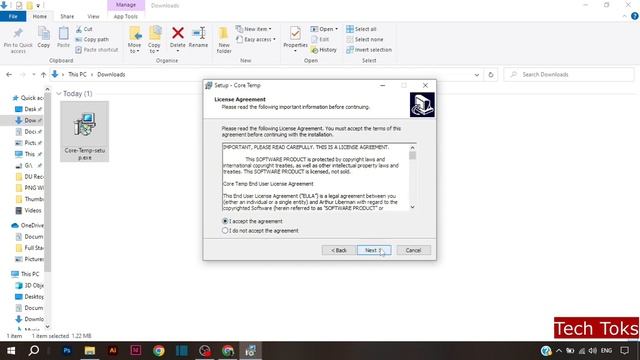Click the Core Temp setup taskbar icon
This screenshot has width=640, height=360.
coord(251,351)
